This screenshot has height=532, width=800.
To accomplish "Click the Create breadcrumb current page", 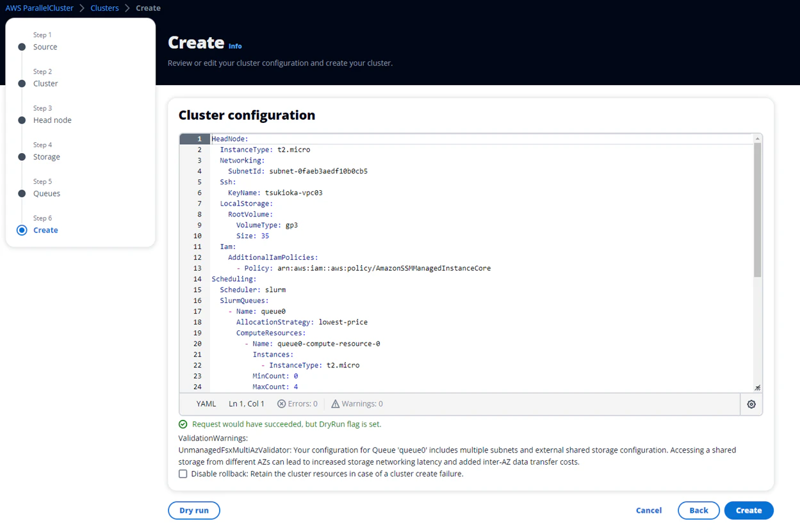I will 148,8.
